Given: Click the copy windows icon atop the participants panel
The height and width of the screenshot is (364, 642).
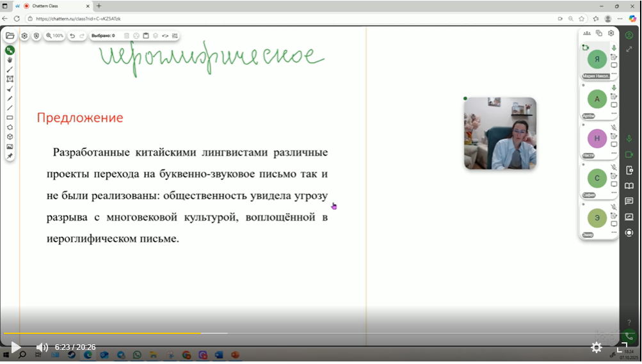Looking at the screenshot, I should 599,33.
